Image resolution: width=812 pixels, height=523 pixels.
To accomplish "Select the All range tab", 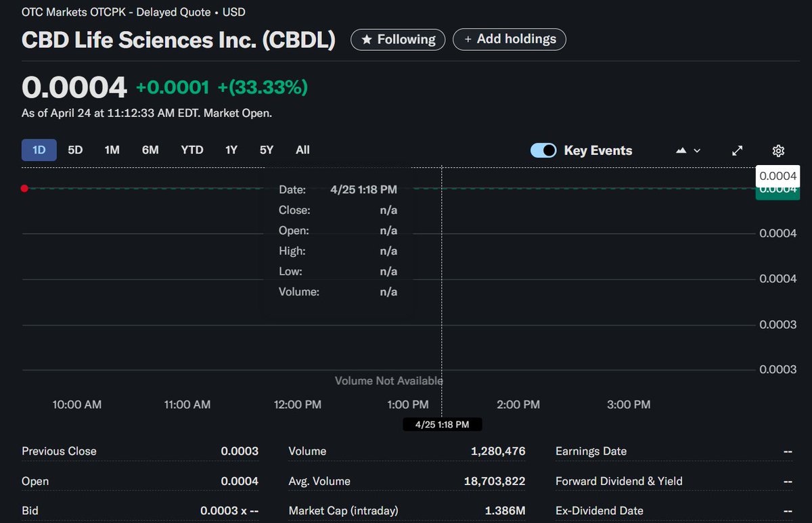I will coord(302,150).
